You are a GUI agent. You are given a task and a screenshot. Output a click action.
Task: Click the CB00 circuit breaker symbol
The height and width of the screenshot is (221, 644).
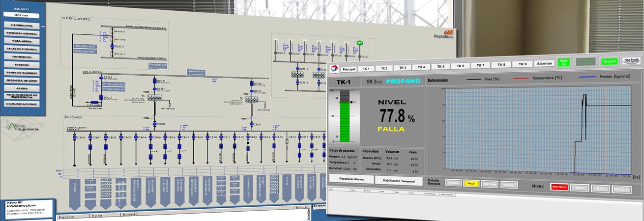coord(75,138)
